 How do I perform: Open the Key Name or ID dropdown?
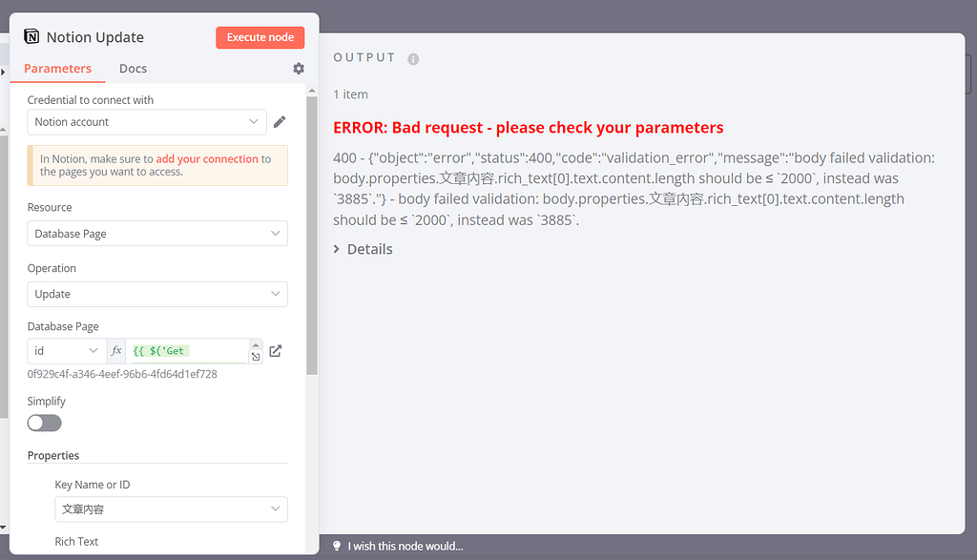click(x=171, y=509)
